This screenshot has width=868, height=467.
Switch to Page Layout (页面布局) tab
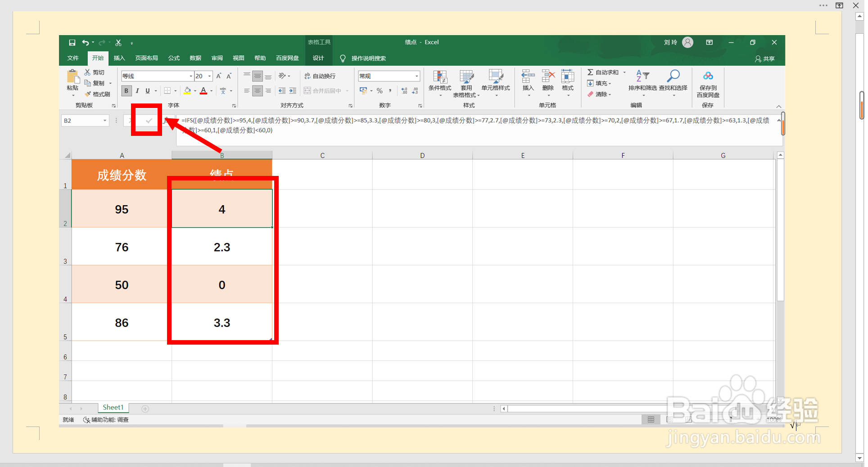pyautogui.click(x=147, y=58)
